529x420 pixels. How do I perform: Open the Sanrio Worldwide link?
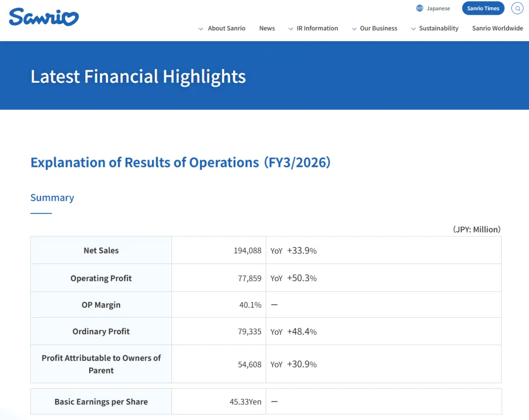pos(497,28)
